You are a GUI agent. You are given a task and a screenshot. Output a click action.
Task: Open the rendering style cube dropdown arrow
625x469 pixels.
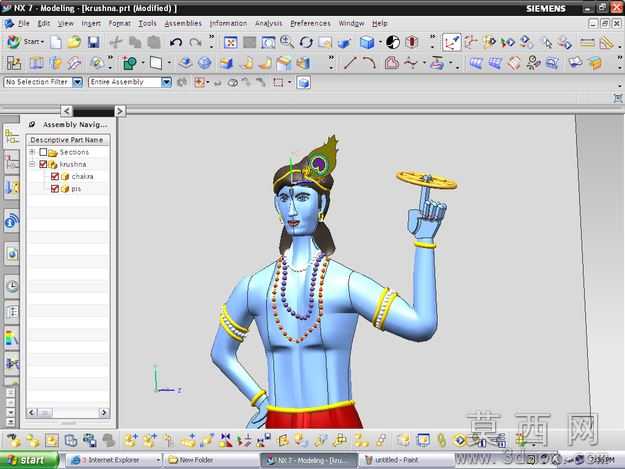pos(380,42)
